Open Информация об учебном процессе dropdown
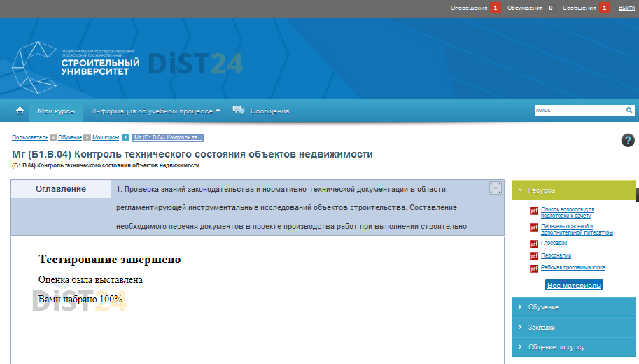Viewport: 639px width, 364px height. click(x=155, y=111)
